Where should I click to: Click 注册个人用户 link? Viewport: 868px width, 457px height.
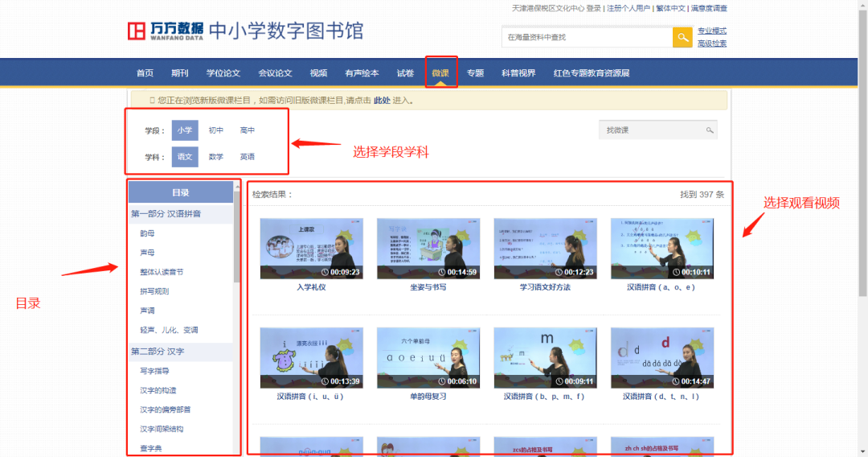click(628, 8)
